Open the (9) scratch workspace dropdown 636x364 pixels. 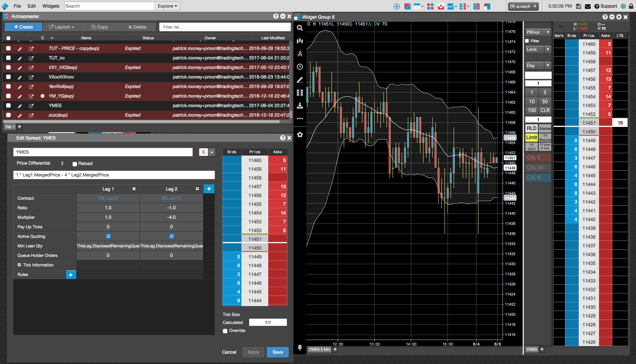523,6
